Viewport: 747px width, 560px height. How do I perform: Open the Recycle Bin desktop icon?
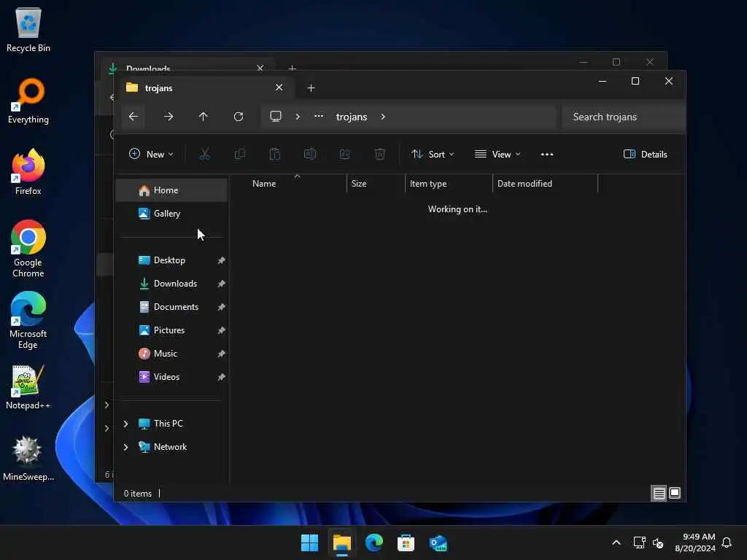click(x=28, y=29)
